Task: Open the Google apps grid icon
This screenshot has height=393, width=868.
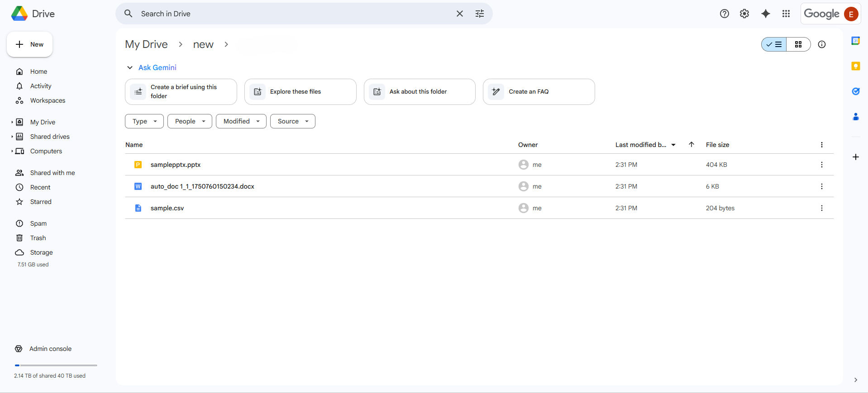Action: [x=786, y=14]
